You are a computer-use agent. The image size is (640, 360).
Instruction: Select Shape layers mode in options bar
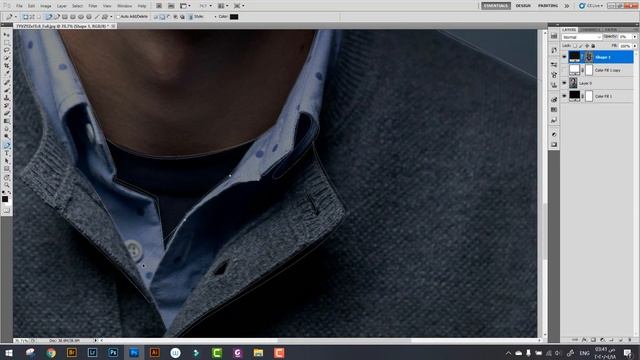point(25,17)
